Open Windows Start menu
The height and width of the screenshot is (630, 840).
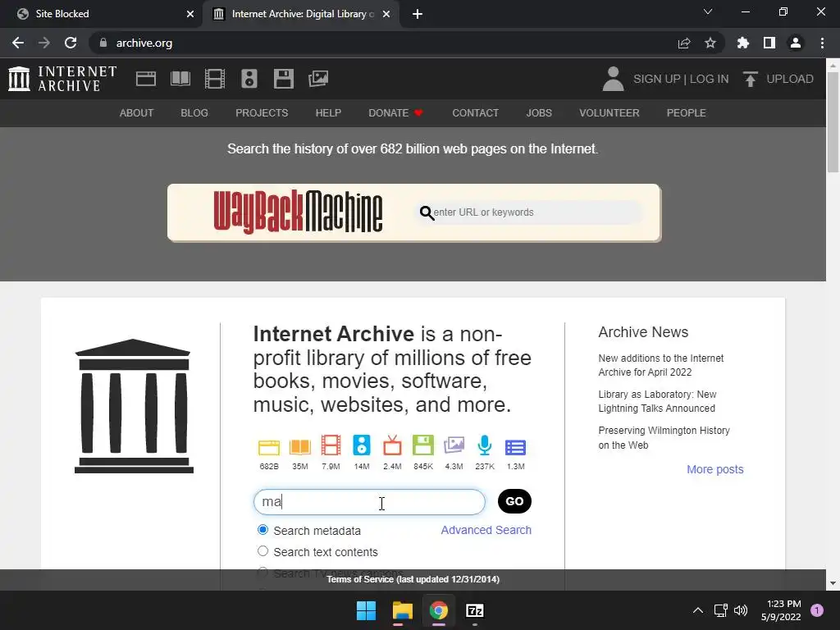tap(367, 610)
